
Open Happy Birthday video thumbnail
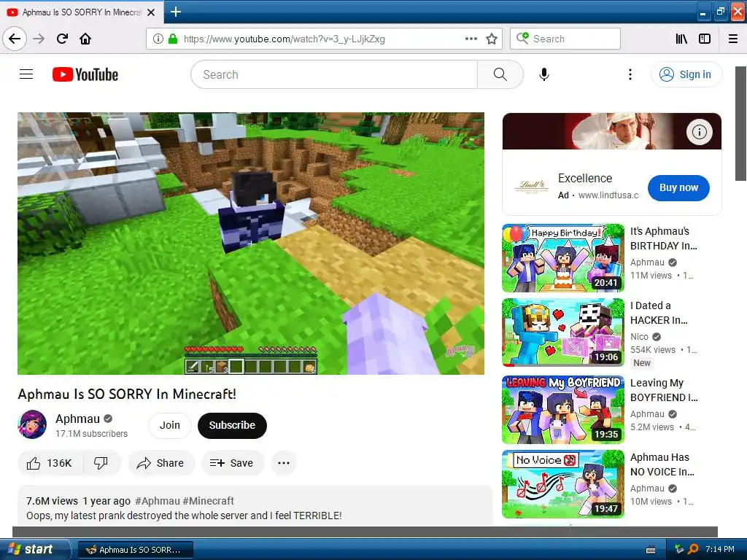(x=563, y=258)
